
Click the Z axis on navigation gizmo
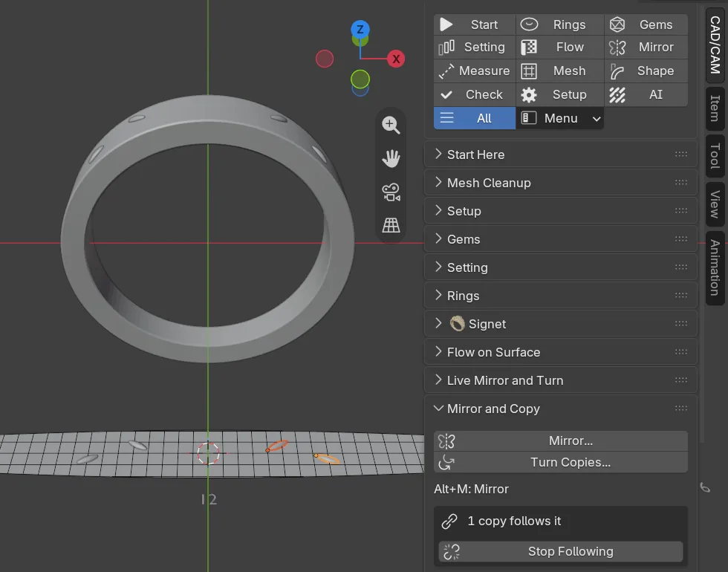360,29
